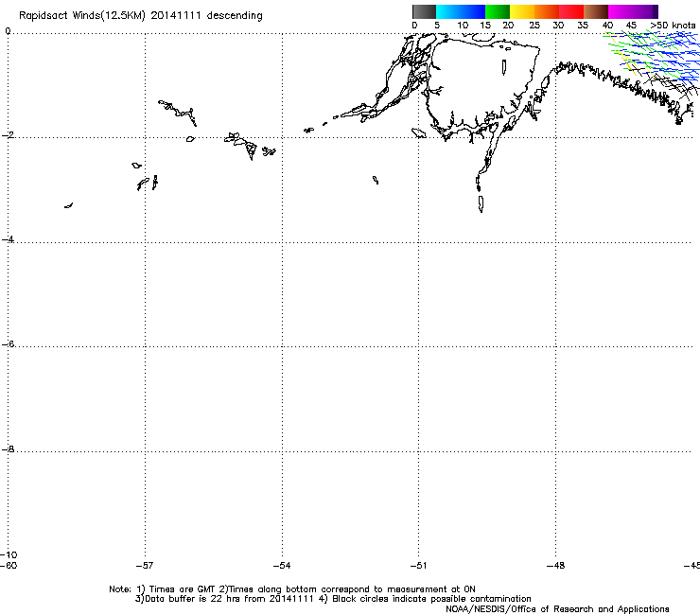Viewport: 700px width, 615px height.
Task: Click the '-8' latitude axis label
Action: (8, 448)
